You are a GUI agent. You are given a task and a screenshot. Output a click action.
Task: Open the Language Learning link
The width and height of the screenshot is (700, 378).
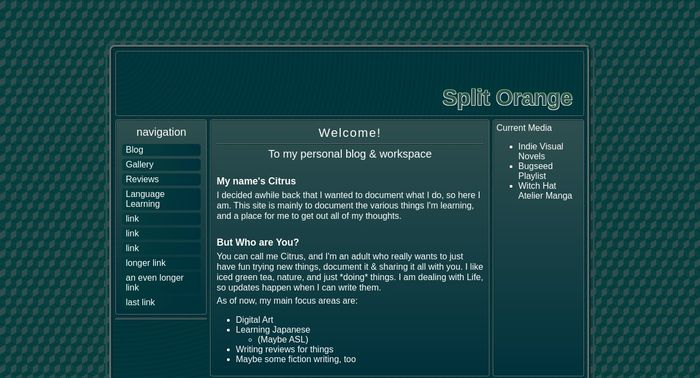(x=161, y=199)
